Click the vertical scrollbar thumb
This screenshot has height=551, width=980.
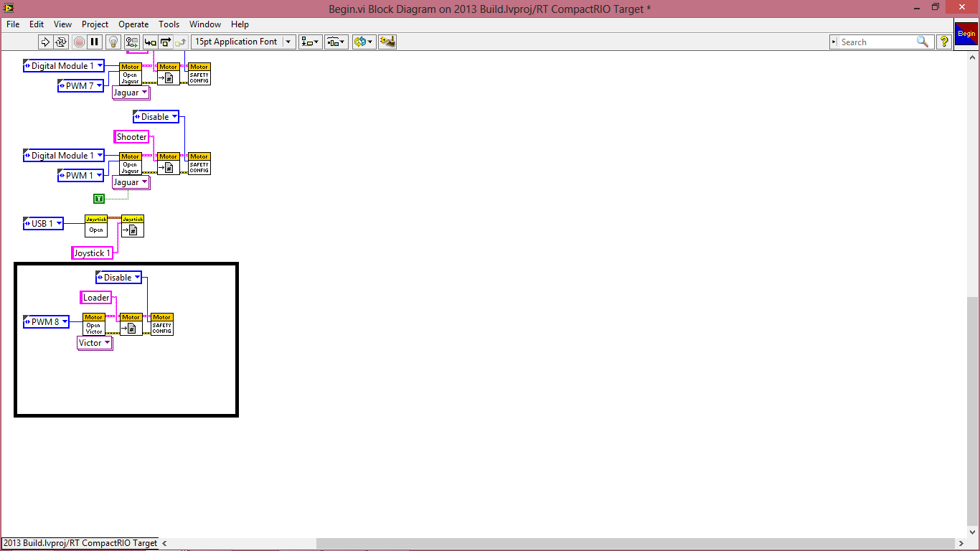[x=973, y=413]
